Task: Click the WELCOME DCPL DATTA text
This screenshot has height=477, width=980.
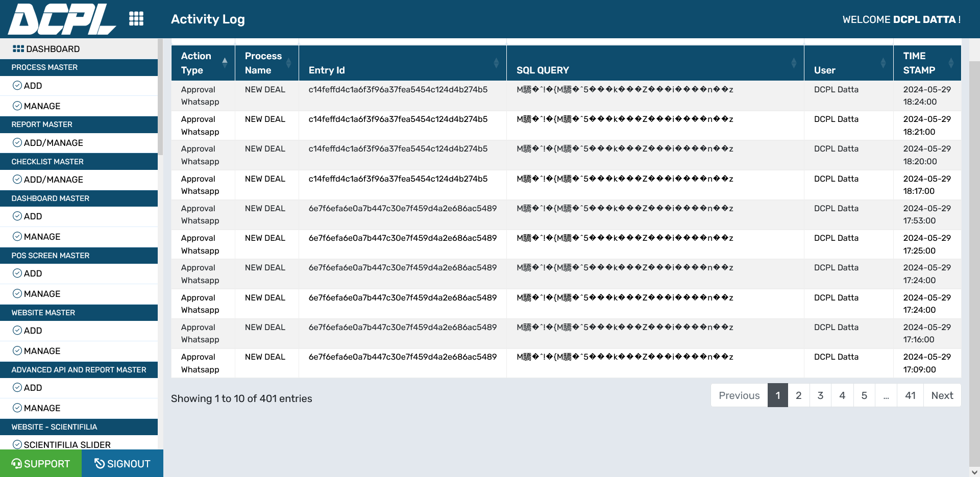Action: pyautogui.click(x=901, y=19)
